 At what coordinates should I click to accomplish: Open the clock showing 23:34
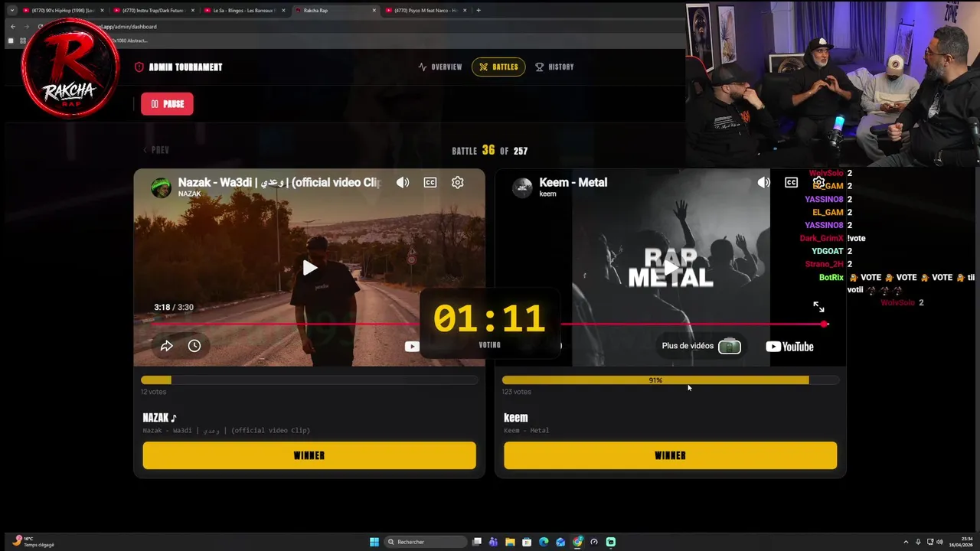coord(960,542)
